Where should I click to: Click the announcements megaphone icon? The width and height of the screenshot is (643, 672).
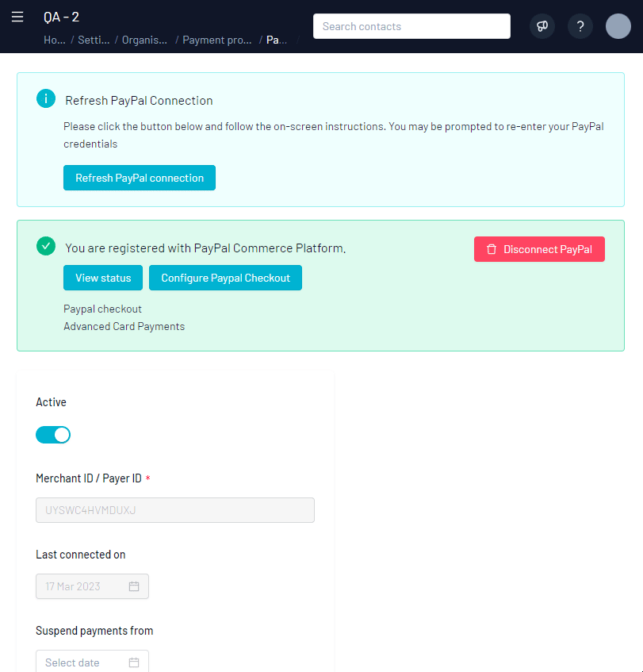tap(542, 26)
